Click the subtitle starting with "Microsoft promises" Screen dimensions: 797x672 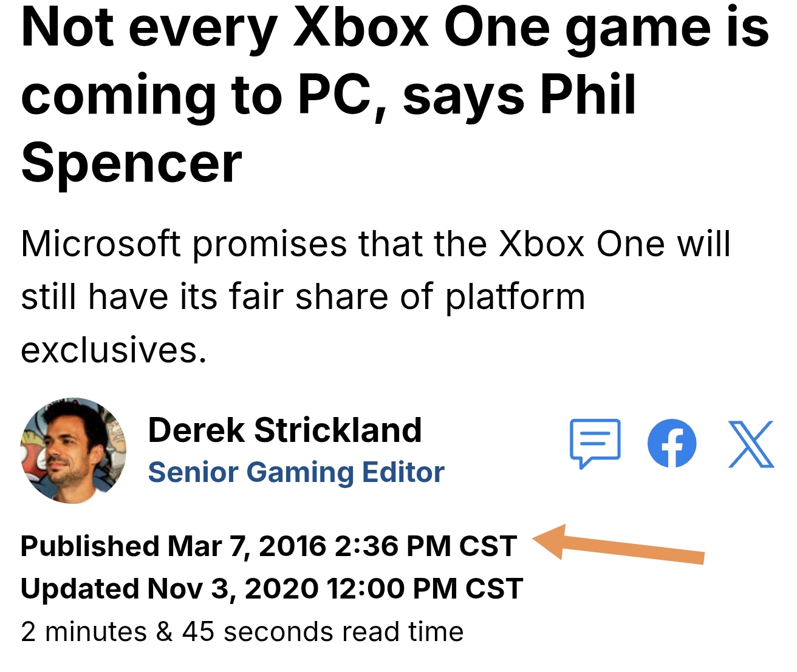coord(375,244)
